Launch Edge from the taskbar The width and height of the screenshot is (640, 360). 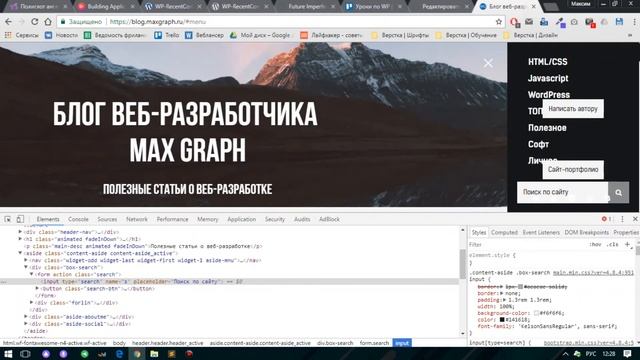[x=120, y=353]
